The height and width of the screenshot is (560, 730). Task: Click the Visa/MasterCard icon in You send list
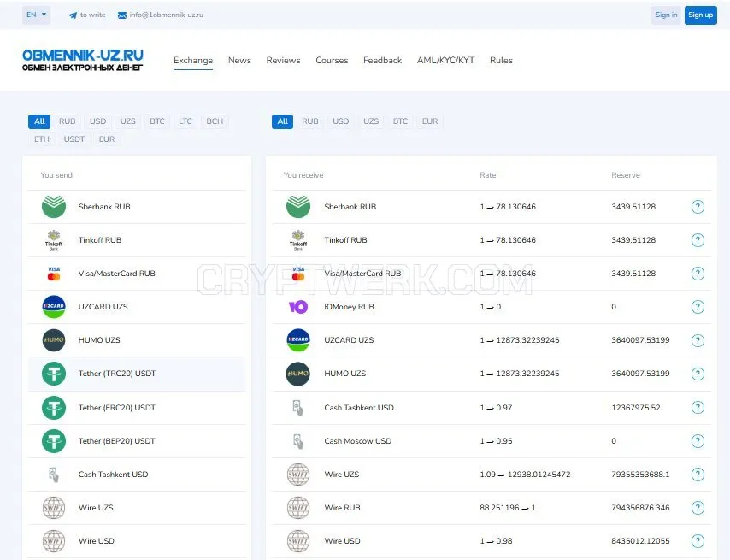coord(54,274)
